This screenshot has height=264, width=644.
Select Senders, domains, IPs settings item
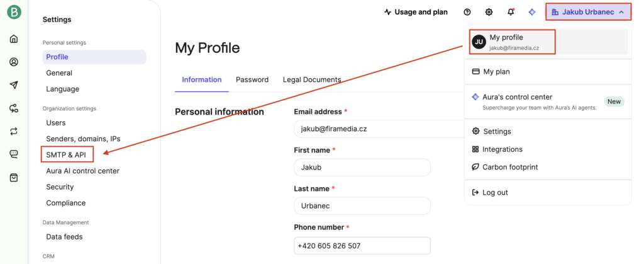coord(83,139)
